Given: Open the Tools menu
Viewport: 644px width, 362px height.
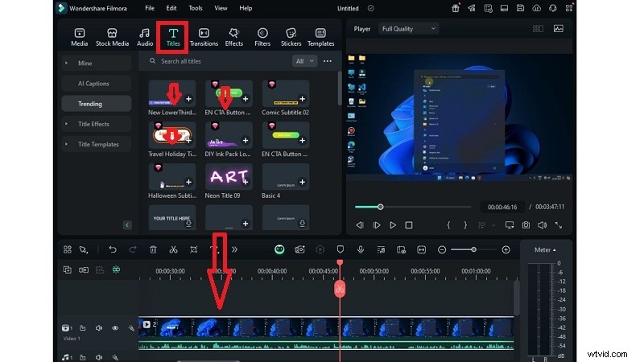Looking at the screenshot, I should pyautogui.click(x=196, y=8).
